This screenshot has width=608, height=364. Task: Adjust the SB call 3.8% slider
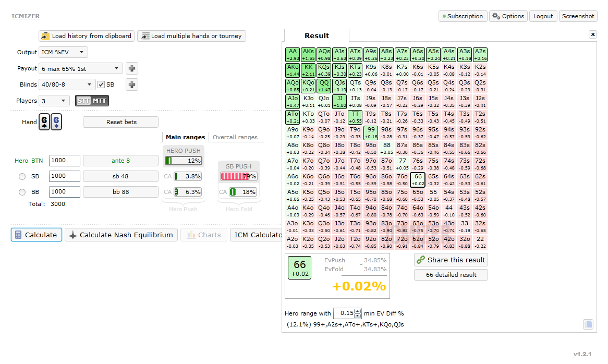[188, 176]
